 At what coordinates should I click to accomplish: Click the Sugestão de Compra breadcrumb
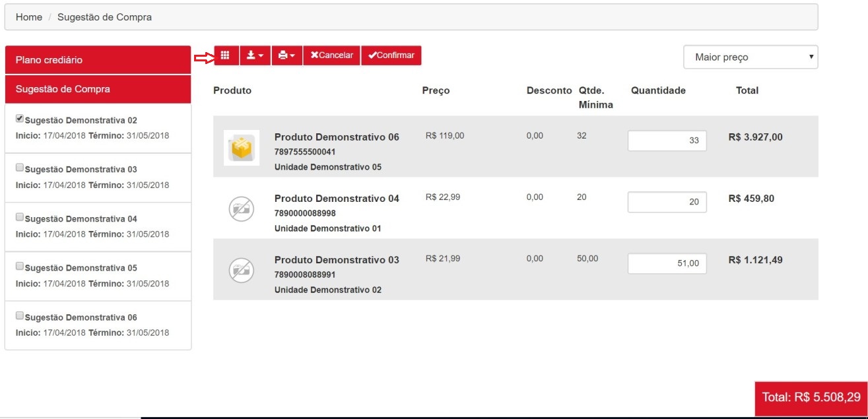(104, 17)
